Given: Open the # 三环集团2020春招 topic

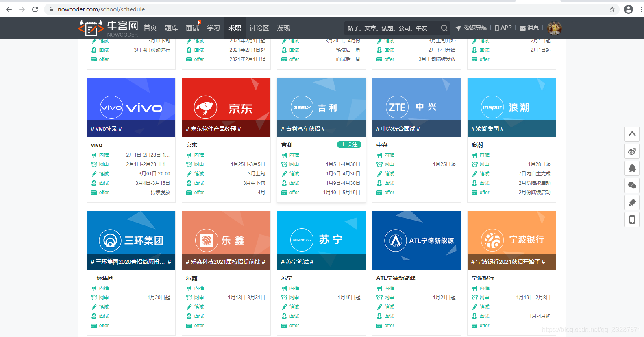Looking at the screenshot, I should point(131,262).
